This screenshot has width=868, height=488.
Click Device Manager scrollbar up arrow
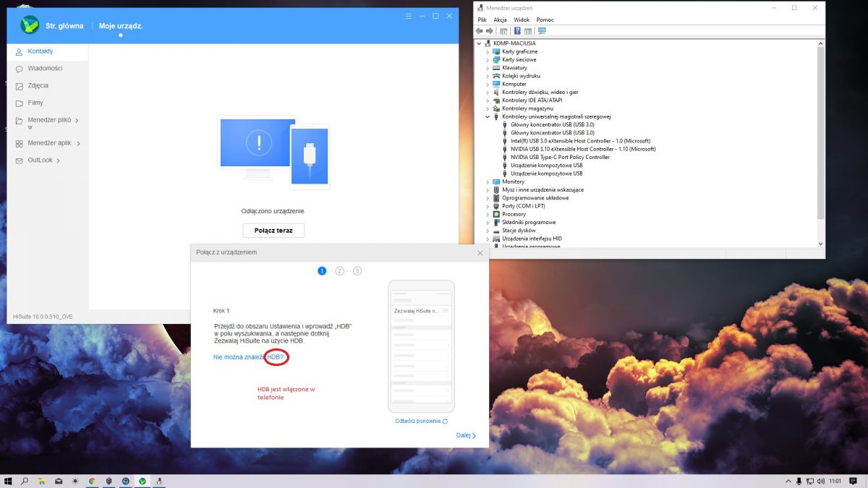tap(820, 44)
